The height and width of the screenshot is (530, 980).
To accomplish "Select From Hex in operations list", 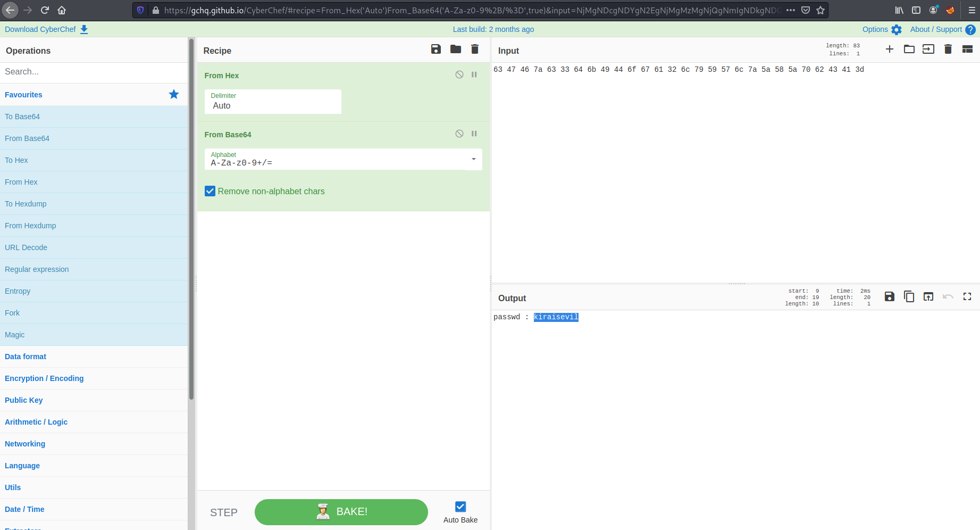I will 94,182.
